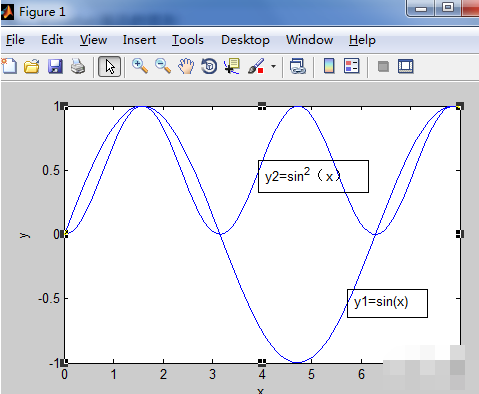Open the Window menu

click(x=309, y=40)
